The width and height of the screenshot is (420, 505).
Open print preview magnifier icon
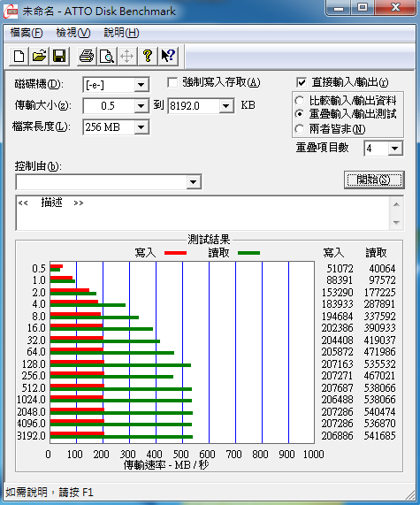click(107, 56)
